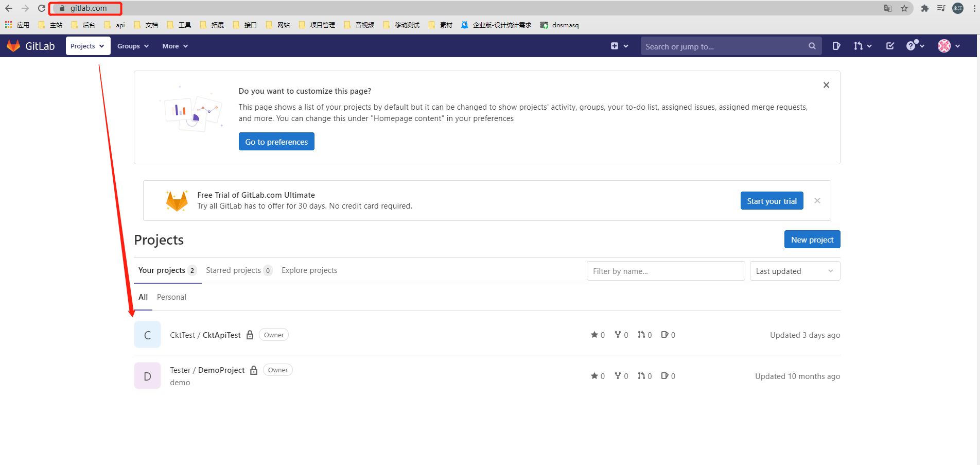This screenshot has width=980, height=465.
Task: Close the Free Trial banner
Action: tap(817, 201)
